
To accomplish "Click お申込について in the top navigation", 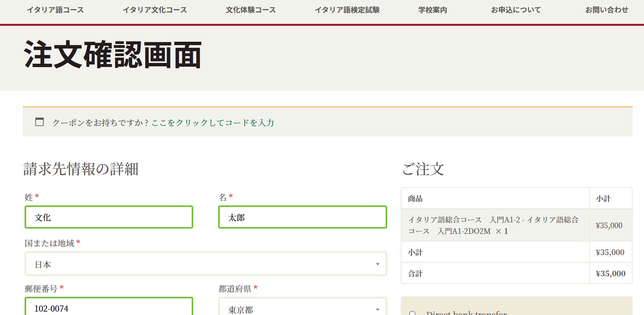I will click(516, 10).
